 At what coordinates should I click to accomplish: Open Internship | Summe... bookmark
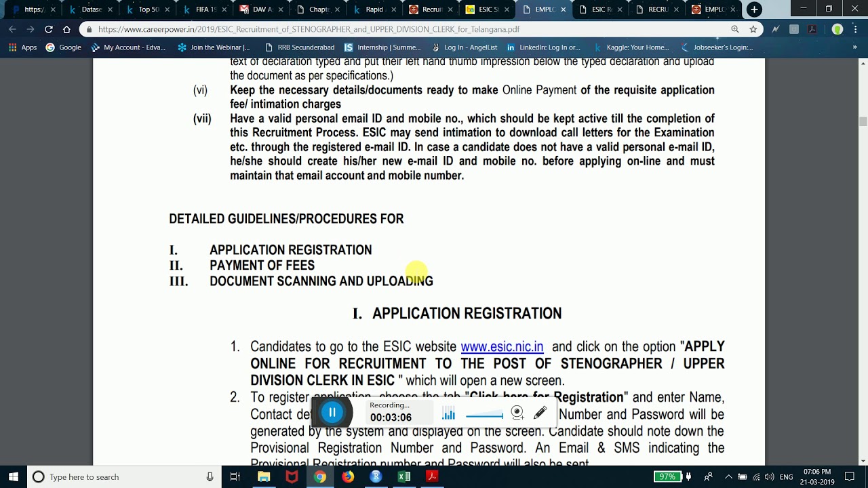382,47
